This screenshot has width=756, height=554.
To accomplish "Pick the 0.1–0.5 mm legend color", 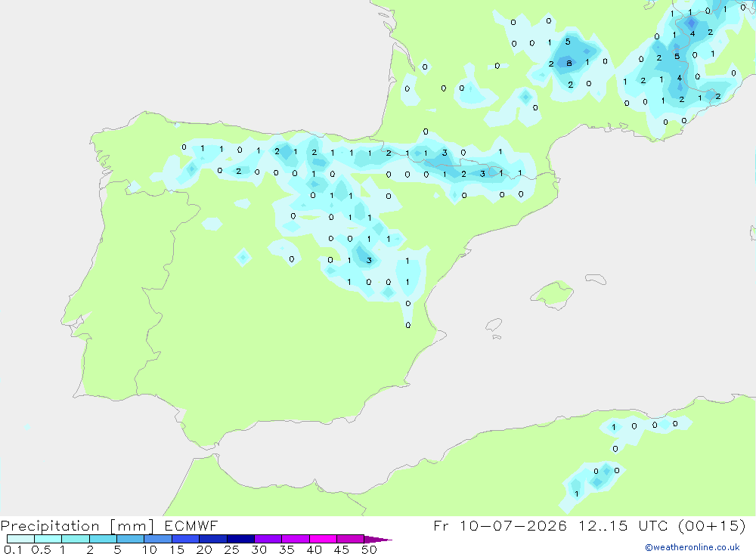I will (20, 539).
